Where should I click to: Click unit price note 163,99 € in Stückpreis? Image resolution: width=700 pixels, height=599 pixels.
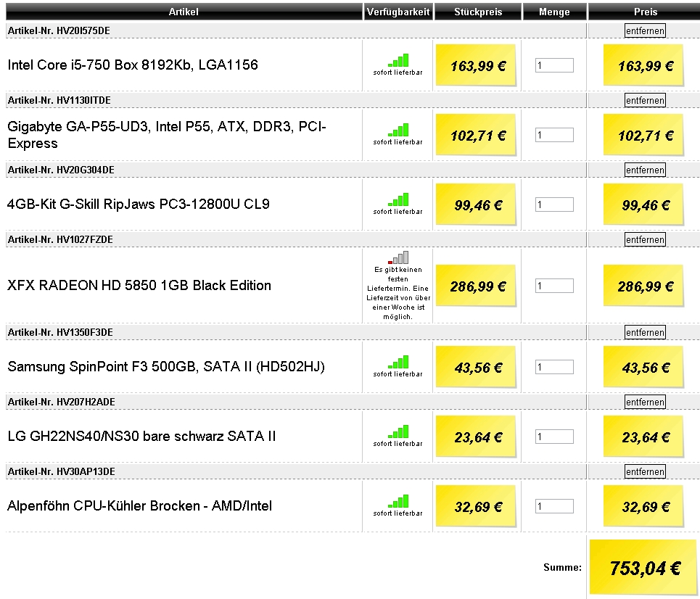pyautogui.click(x=476, y=65)
